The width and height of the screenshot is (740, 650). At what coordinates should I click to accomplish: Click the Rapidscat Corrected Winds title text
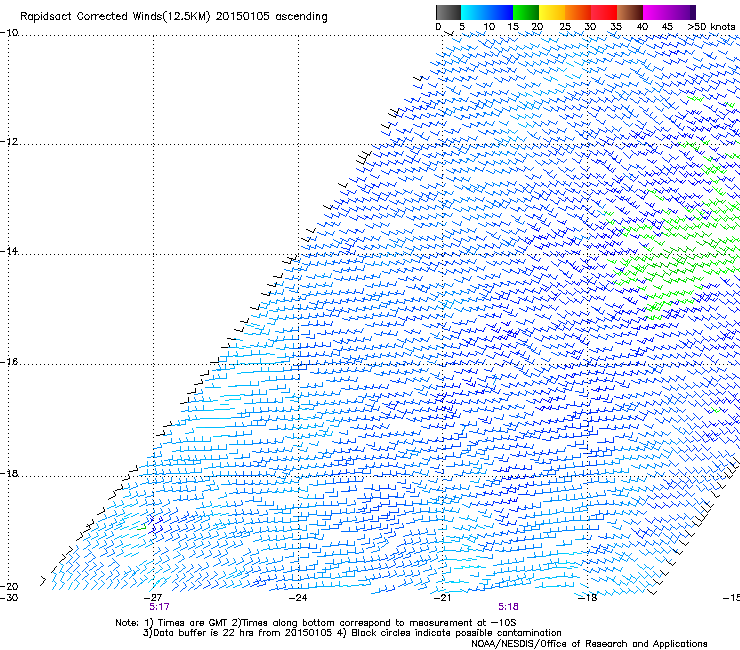tap(174, 17)
